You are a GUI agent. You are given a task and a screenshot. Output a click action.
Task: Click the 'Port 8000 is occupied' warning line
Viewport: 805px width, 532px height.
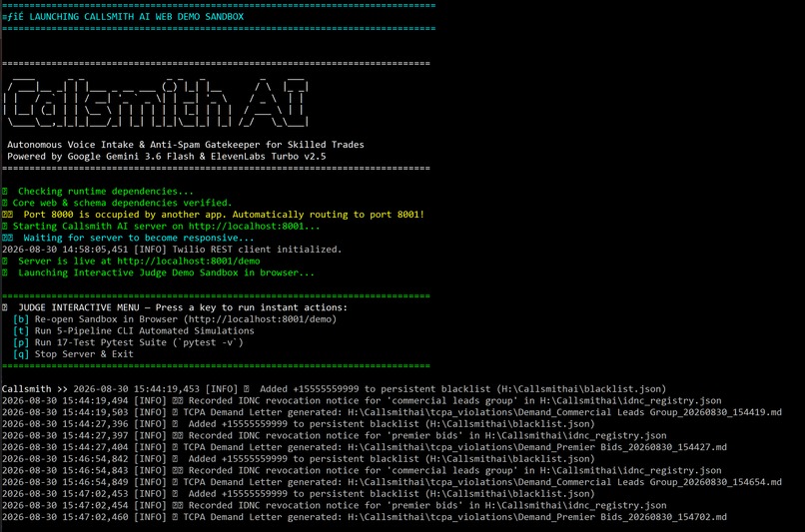(213, 215)
